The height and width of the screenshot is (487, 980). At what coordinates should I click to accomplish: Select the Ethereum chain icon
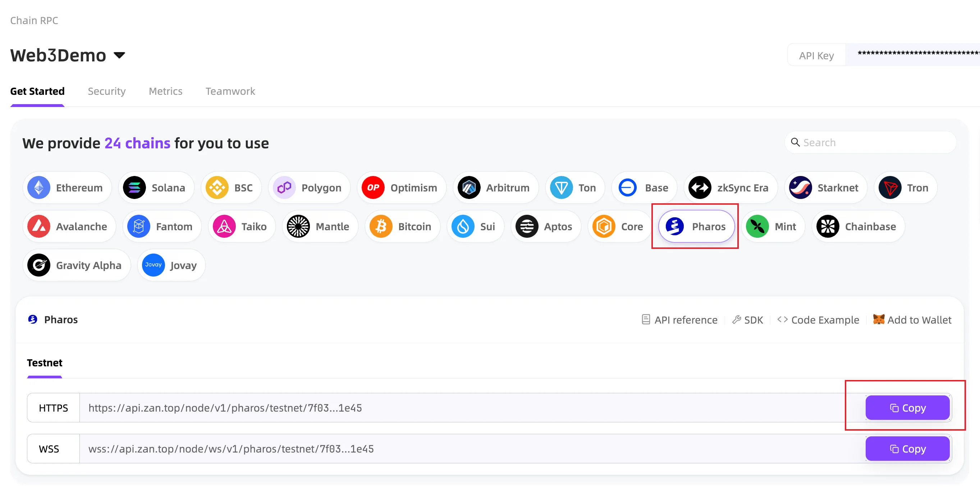coord(39,187)
